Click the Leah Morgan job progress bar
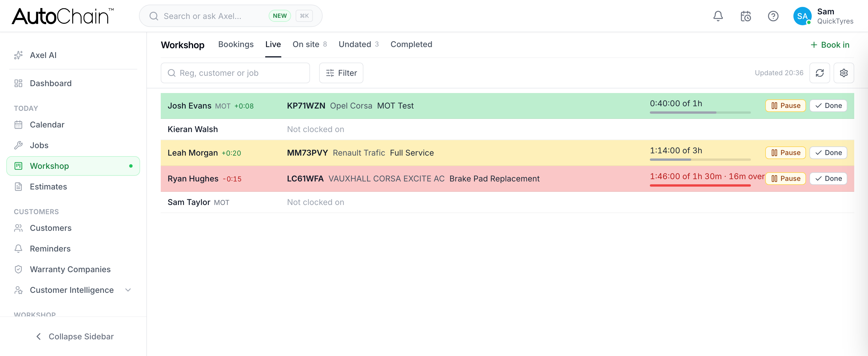This screenshot has width=868, height=356. tap(700, 159)
